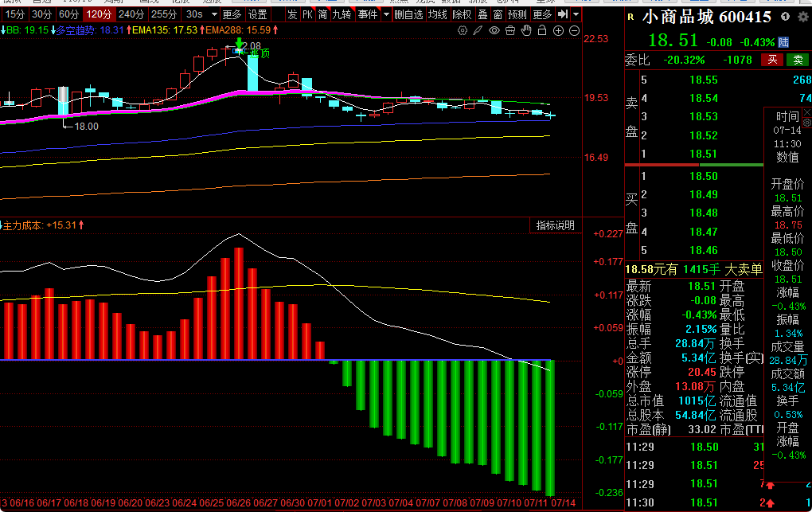The height and width of the screenshot is (512, 812).
Task: Click buy level 1 price 18.50
Action: point(703,176)
